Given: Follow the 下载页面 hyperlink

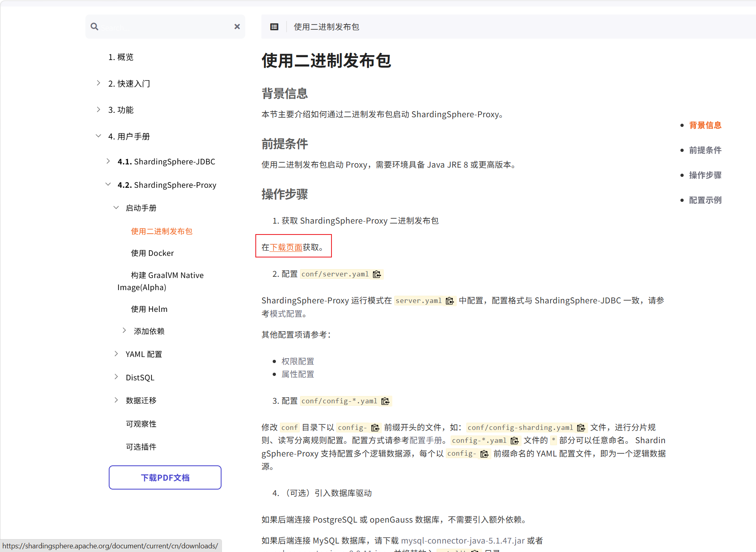Looking at the screenshot, I should [286, 247].
